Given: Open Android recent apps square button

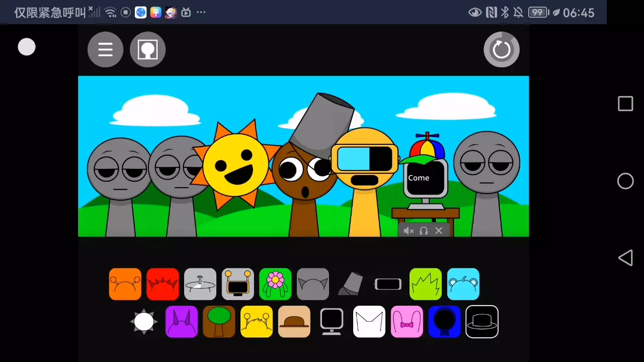Looking at the screenshot, I should (x=625, y=104).
